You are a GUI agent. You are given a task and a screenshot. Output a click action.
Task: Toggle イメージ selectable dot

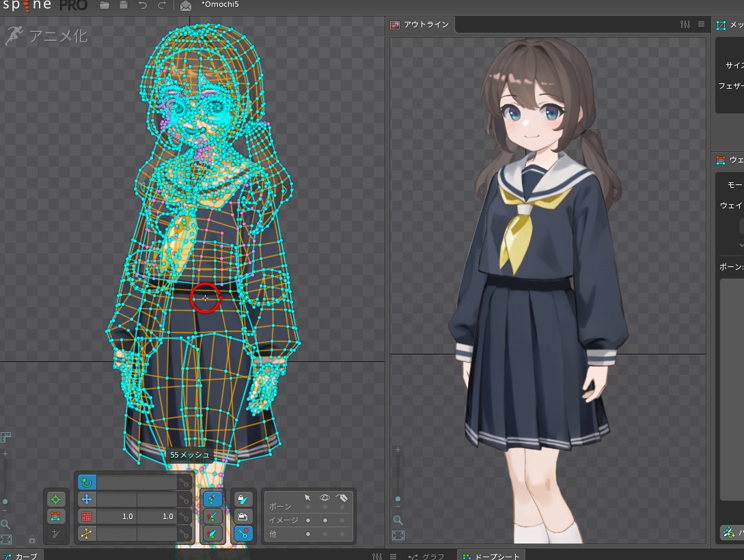pyautogui.click(x=308, y=520)
